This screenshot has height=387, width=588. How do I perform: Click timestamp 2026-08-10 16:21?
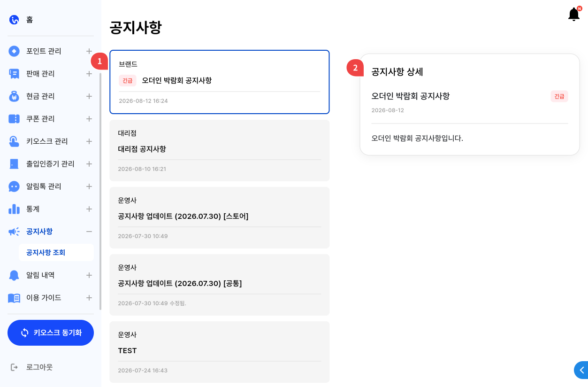(142, 169)
